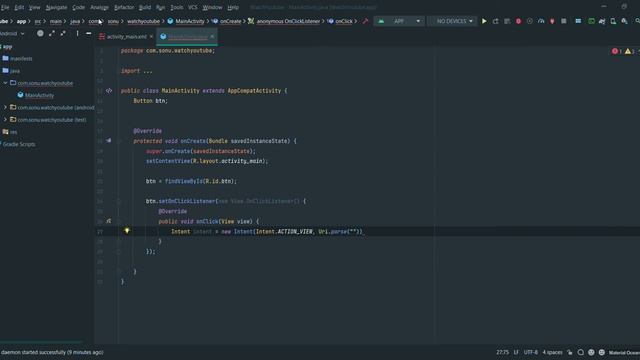This screenshot has width=640, height=360.
Task: Click the happy face icon in status bar
Action: point(591,352)
